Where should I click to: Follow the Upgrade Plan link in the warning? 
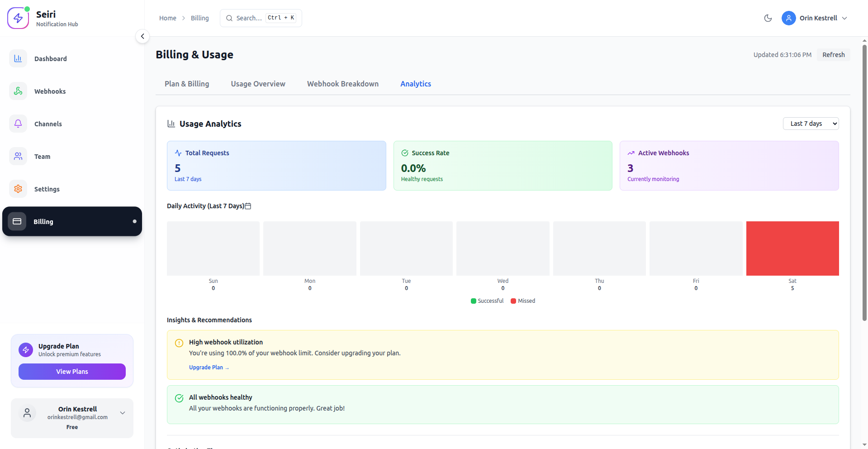point(209,367)
